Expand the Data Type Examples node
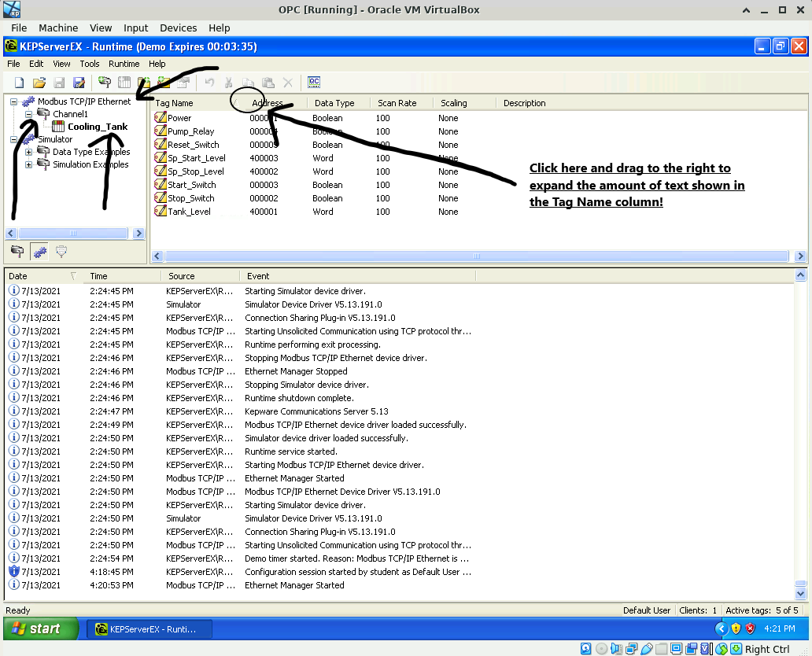 pos(29,152)
